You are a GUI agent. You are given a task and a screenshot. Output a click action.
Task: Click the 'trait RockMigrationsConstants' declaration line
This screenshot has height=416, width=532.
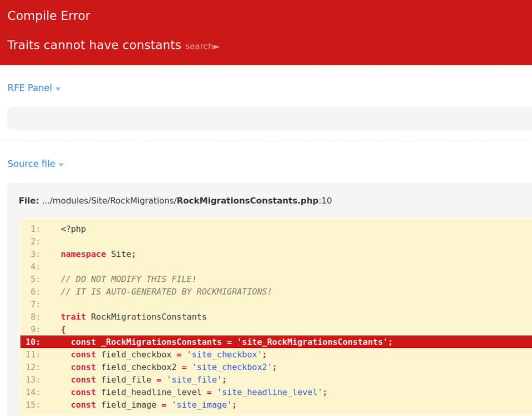click(133, 317)
